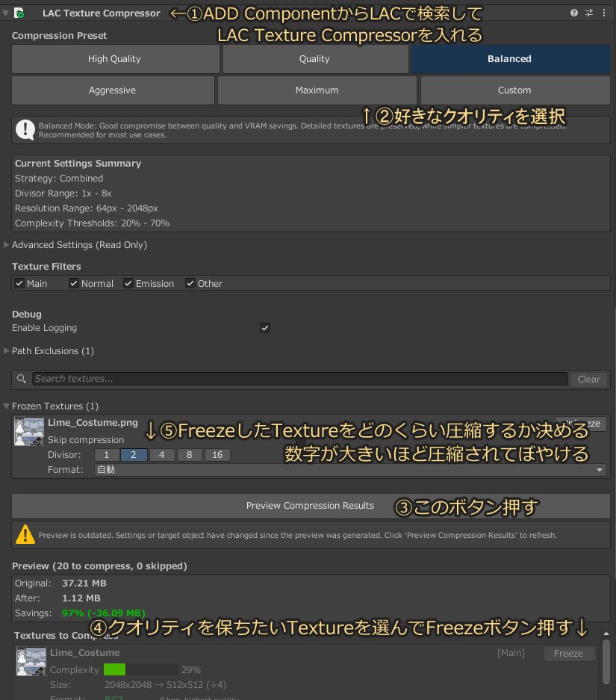Toggle the Main texture filter checkbox
Viewport: 616px width, 700px height.
[19, 283]
